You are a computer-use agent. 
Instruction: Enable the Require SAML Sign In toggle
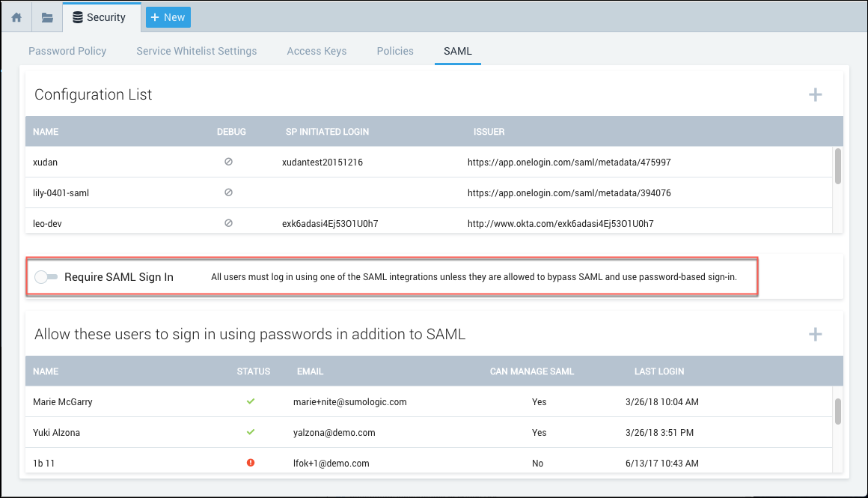click(46, 276)
